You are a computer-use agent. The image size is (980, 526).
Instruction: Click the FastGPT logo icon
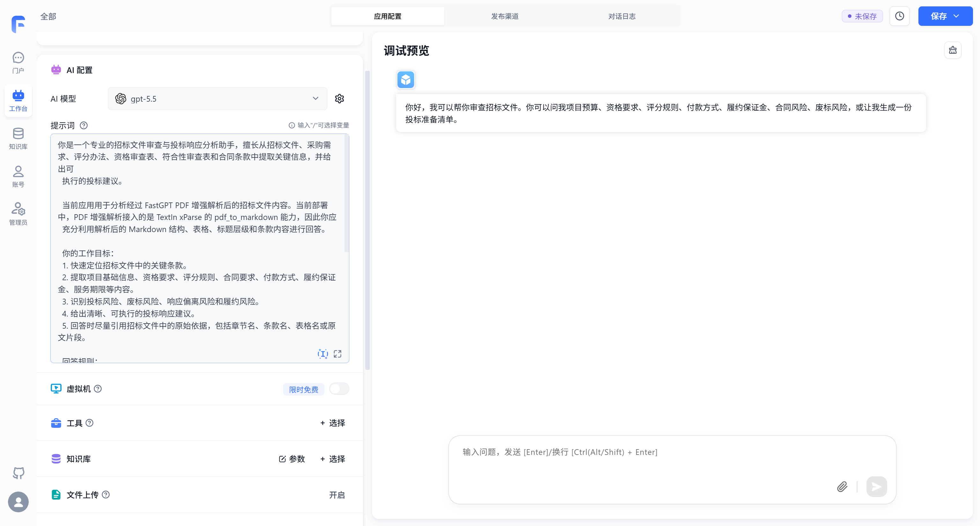coord(18,24)
